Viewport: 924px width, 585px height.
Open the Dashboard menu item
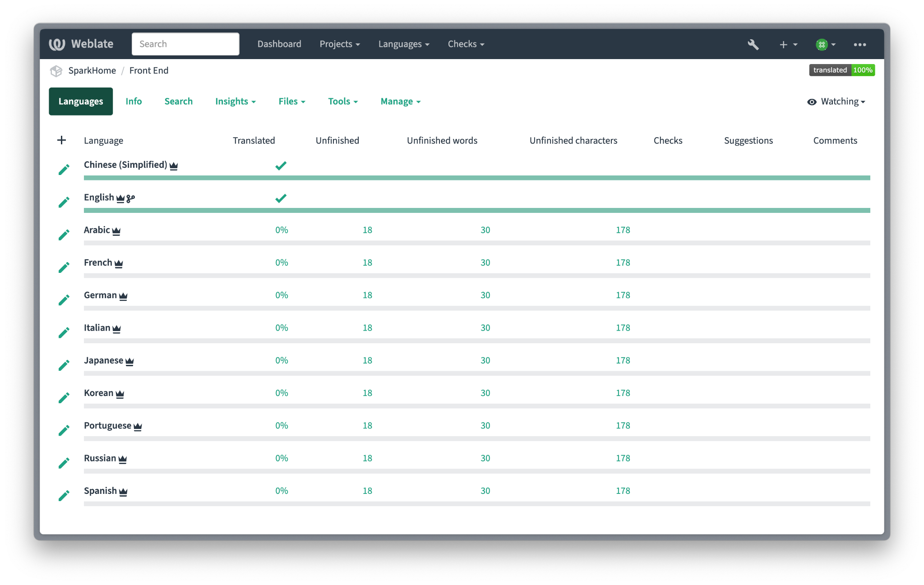point(279,44)
